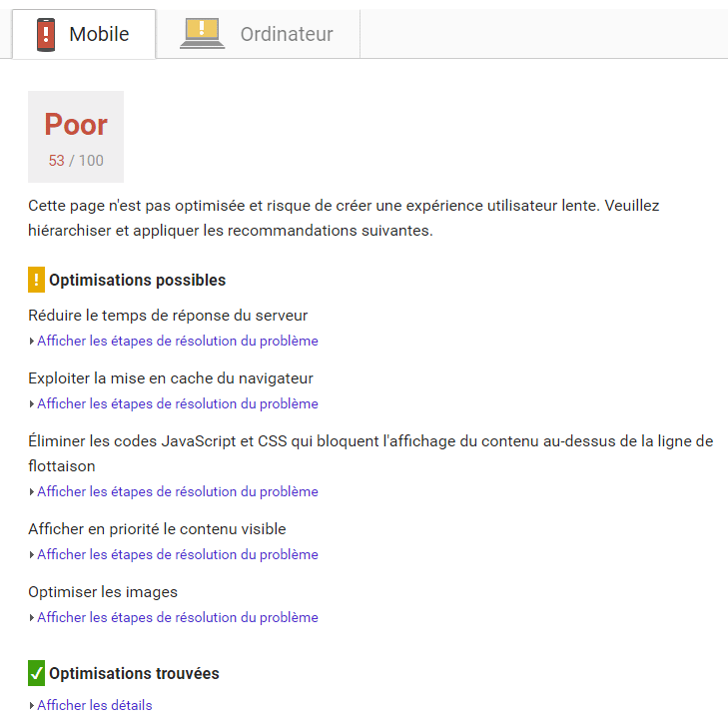This screenshot has width=728, height=726.
Task: Click the Poor score box
Action: point(76,137)
